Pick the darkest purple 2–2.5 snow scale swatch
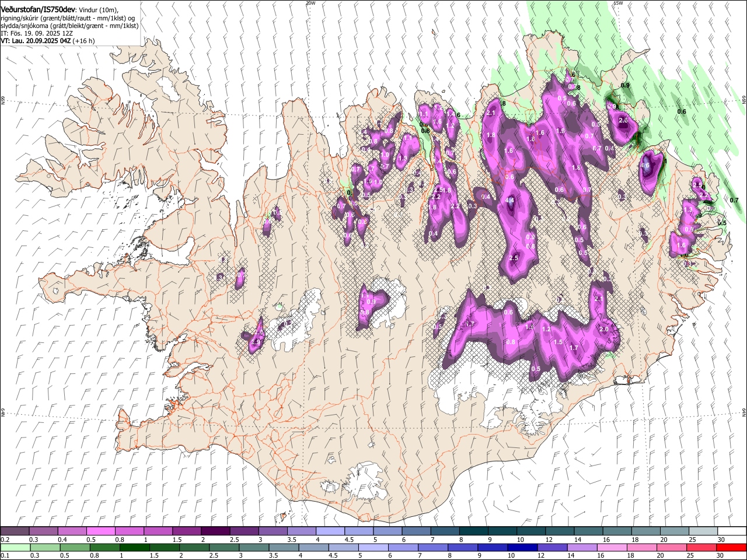Image resolution: width=747 pixels, height=560 pixels. (x=215, y=531)
